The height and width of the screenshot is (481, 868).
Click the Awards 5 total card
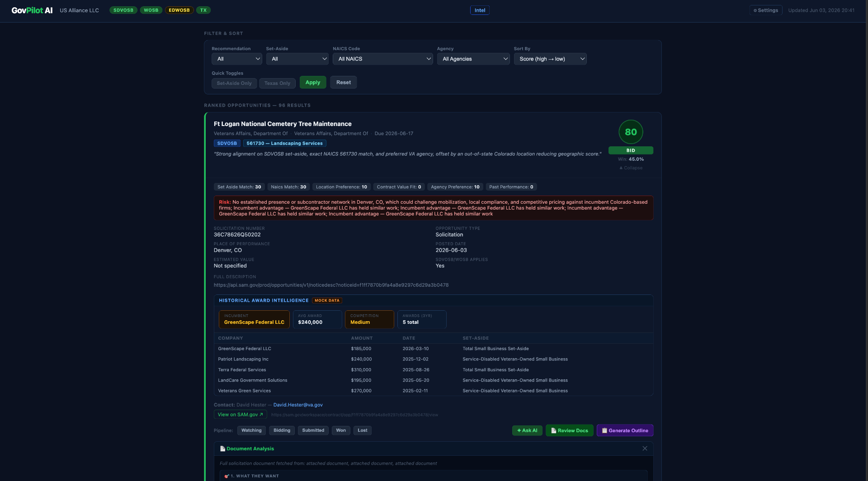point(422,319)
